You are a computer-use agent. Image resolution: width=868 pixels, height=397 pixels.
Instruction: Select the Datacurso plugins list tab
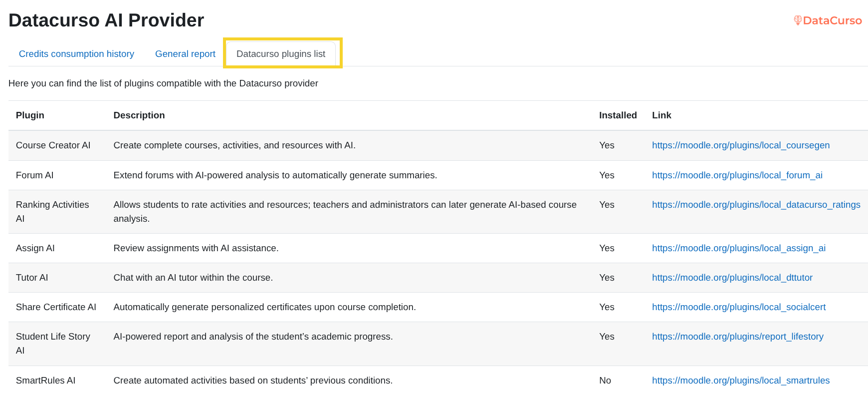tap(281, 54)
